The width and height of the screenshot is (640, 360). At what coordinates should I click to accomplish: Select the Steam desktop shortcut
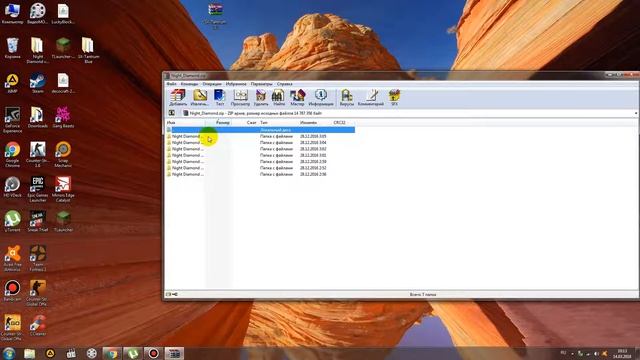38,83
